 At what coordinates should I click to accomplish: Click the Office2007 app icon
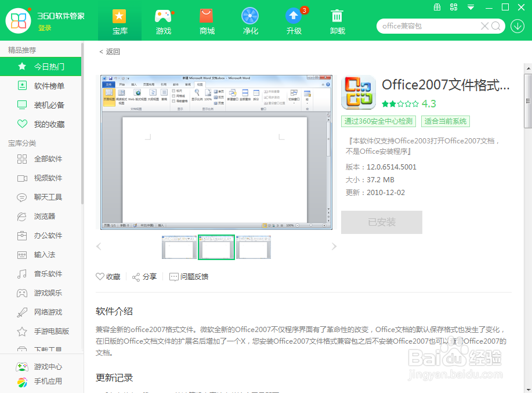click(359, 92)
